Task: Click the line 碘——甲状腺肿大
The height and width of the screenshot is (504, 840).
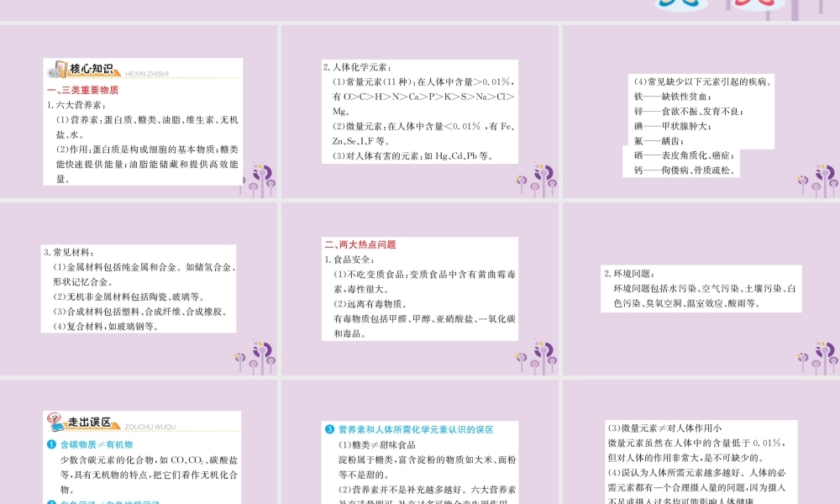Action: tap(674, 126)
